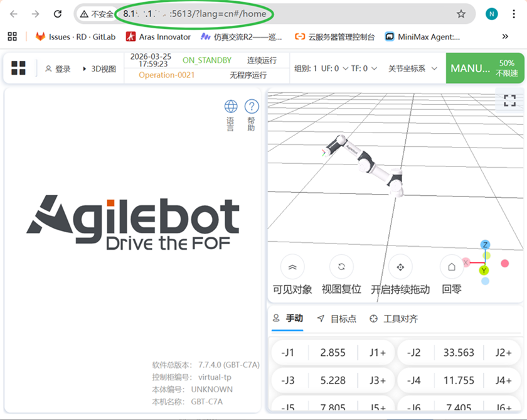Viewport: 527px width, 420px height.
Task: Show more bookmarks with double chevron
Action: click(x=505, y=36)
